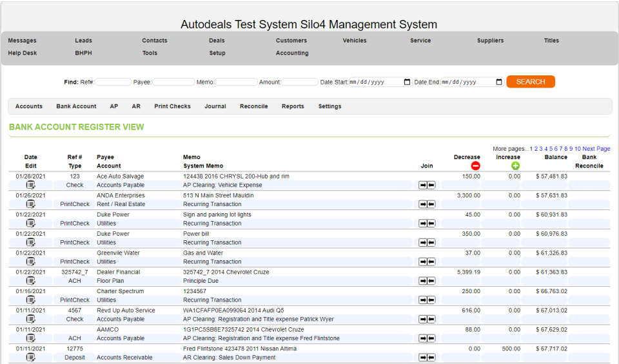
Task: Open the Date End calendar picker
Action: [499, 82]
